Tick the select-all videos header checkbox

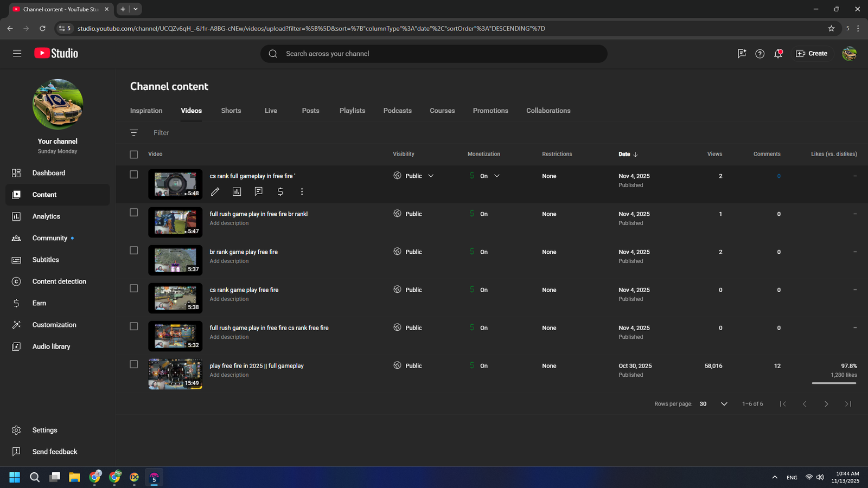coord(134,155)
